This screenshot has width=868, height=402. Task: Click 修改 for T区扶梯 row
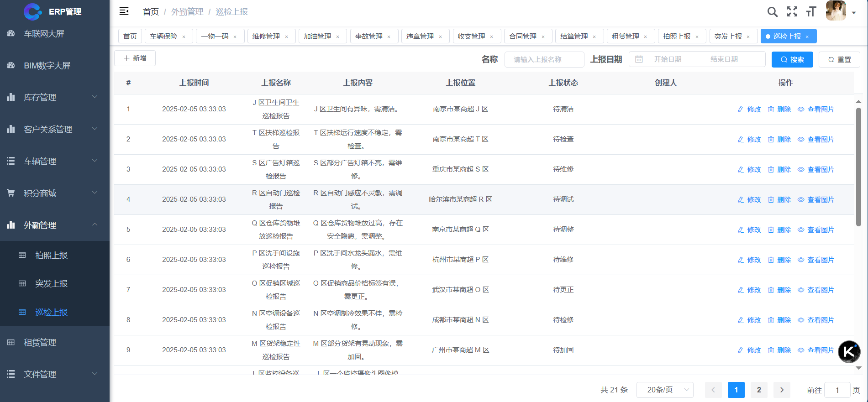point(749,140)
